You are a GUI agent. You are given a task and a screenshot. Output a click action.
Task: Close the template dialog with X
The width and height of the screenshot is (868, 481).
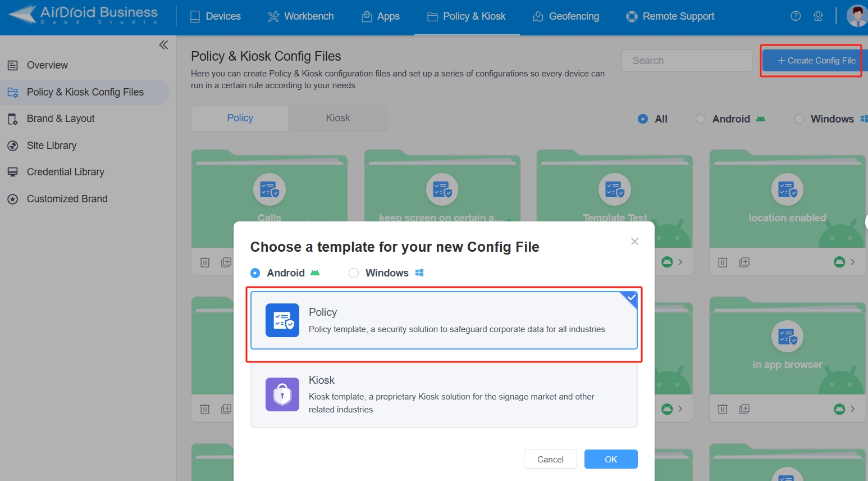click(x=634, y=242)
